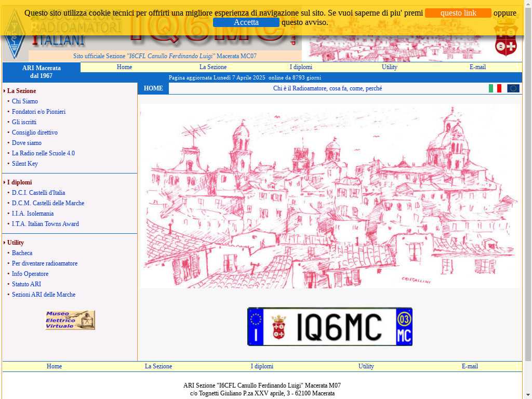532x399 pixels.
Task: Open the Bacheca link
Action: pyautogui.click(x=22, y=253)
